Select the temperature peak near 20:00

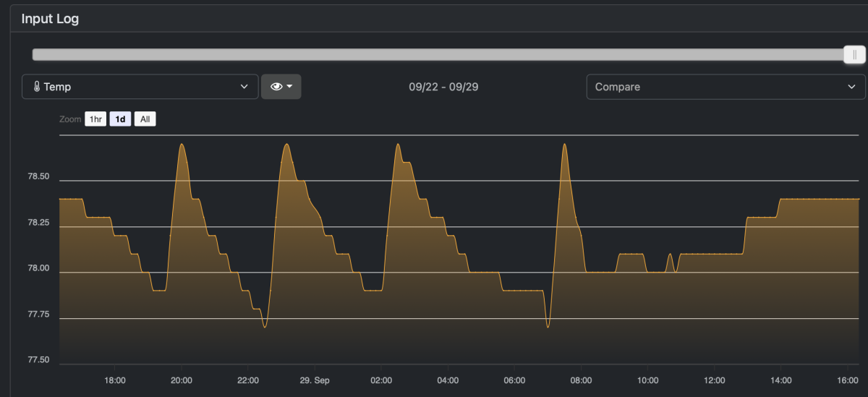click(182, 145)
